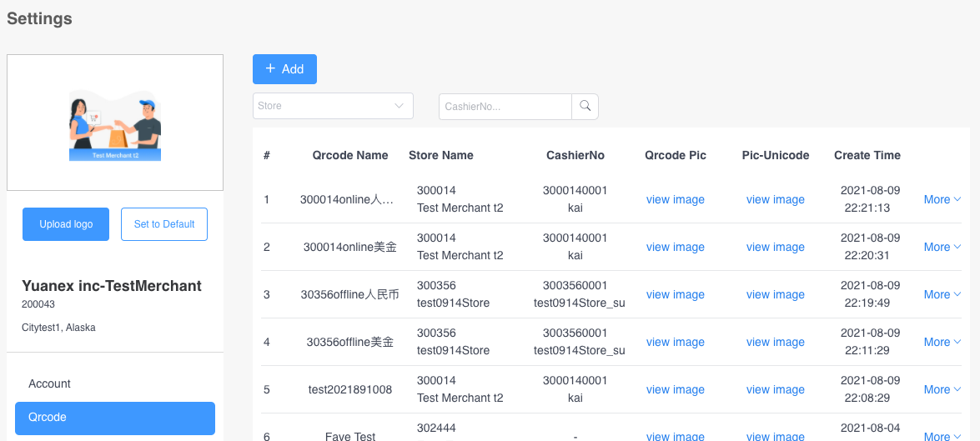Click the Qrcode Pic column header
The width and height of the screenshot is (980, 441).
pos(676,155)
